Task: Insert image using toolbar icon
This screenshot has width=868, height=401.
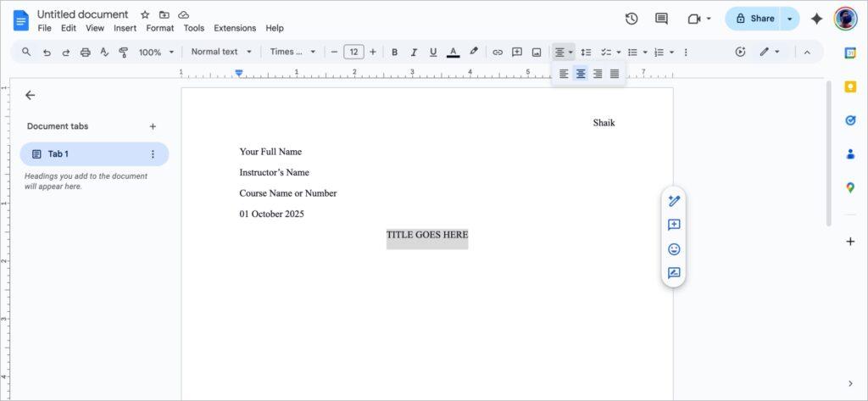Action: tap(537, 52)
